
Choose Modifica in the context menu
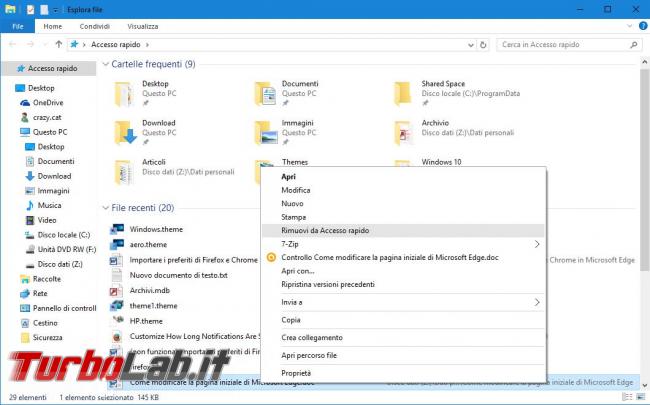pos(403,190)
